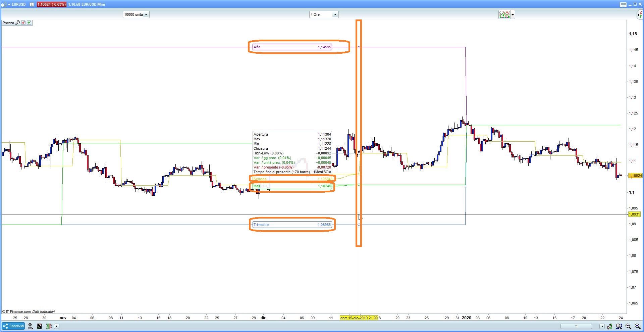Viewport: 644px width, 332px height.
Task: Click the zoom in magnifier icon
Action: pos(638,326)
